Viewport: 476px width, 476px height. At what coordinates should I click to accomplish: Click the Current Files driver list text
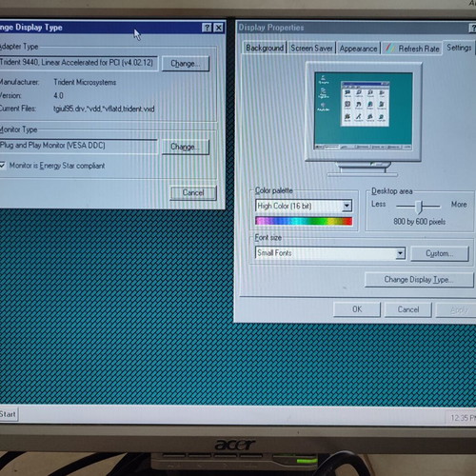point(104,109)
